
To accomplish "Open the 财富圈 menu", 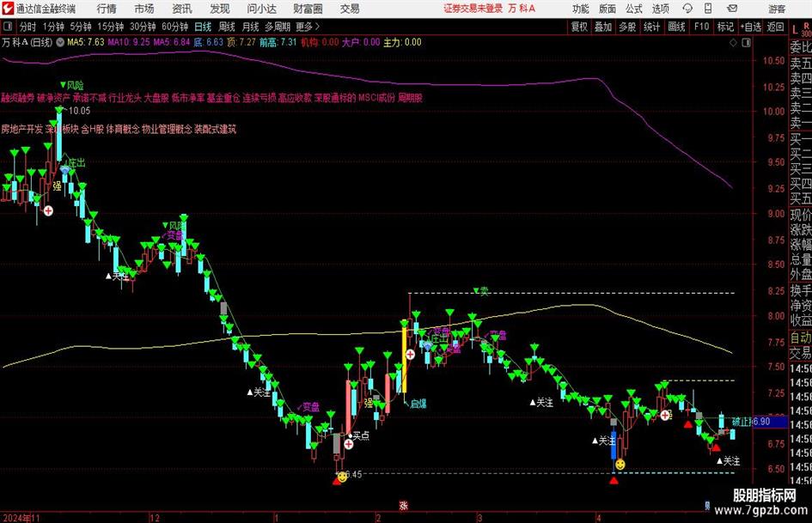I will [x=308, y=9].
